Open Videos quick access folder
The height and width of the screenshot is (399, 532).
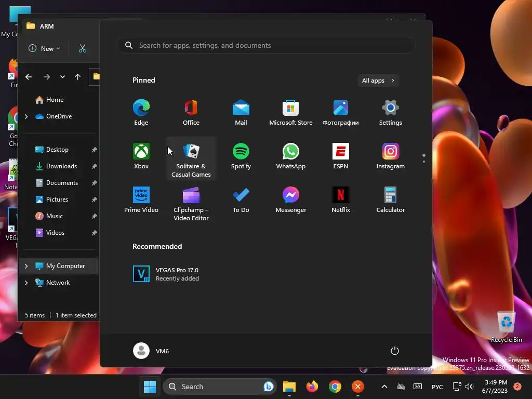[50, 233]
